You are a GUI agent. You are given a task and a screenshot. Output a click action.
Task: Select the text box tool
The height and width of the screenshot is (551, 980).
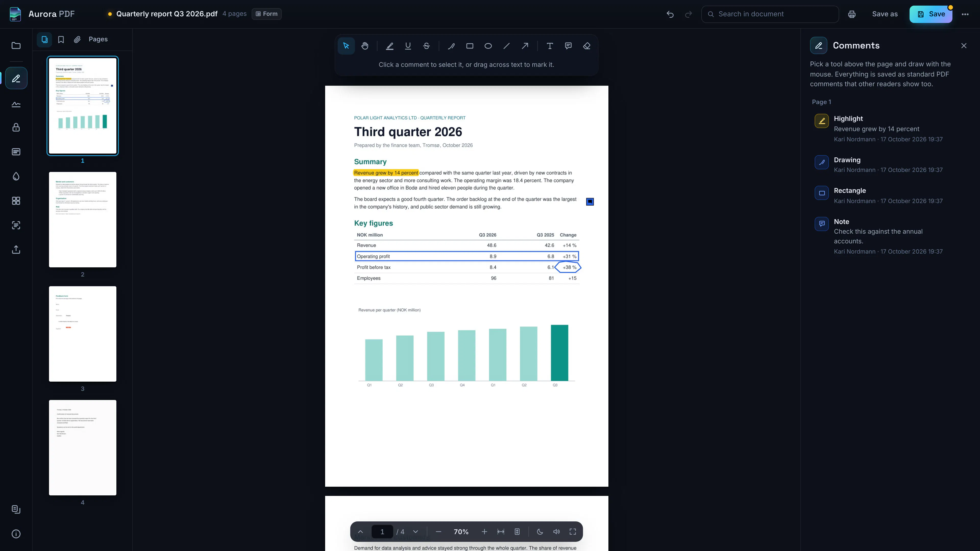point(550,46)
